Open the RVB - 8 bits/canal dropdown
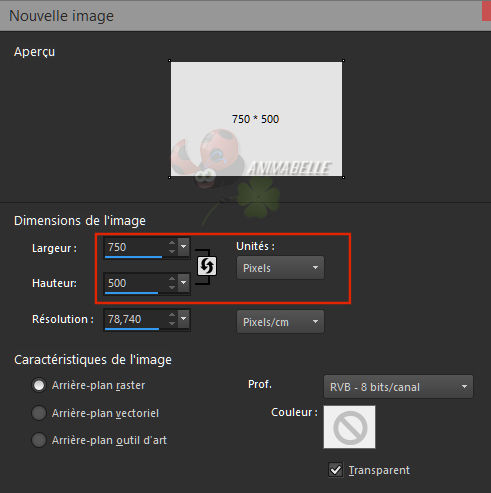The height and width of the screenshot is (493, 491). (x=398, y=387)
